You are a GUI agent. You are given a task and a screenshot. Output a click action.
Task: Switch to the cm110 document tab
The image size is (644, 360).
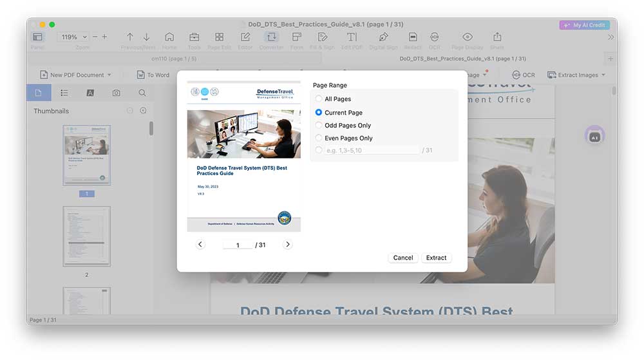click(x=174, y=59)
